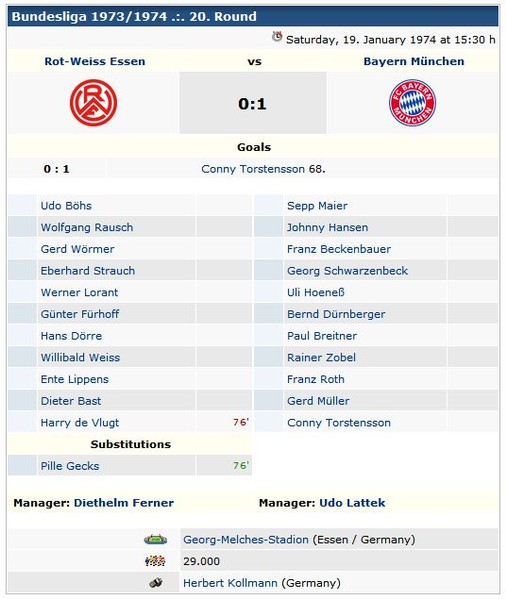Open Rot-Weiss Essen team name link
The height and width of the screenshot is (599, 506).
95,62
